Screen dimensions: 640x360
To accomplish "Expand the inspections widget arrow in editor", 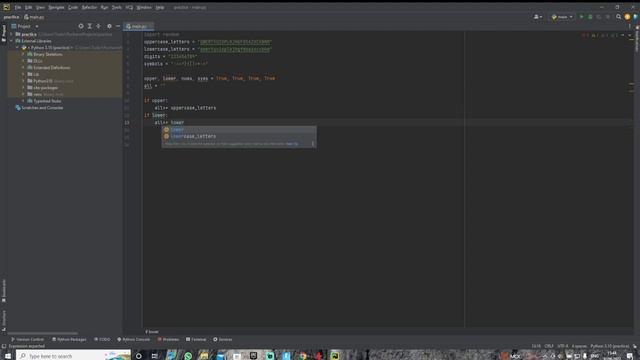I will pos(629,36).
